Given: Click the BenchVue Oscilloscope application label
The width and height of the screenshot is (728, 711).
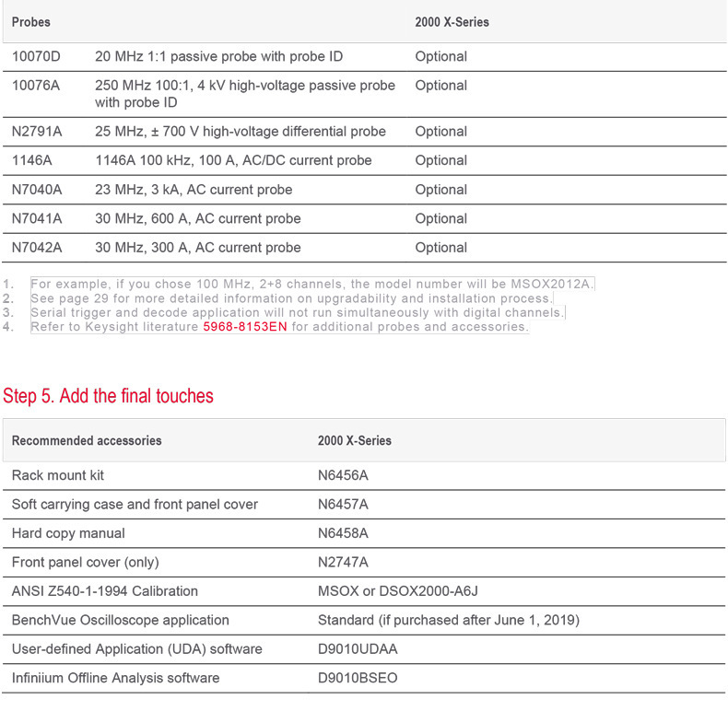Looking at the screenshot, I should point(120,621).
